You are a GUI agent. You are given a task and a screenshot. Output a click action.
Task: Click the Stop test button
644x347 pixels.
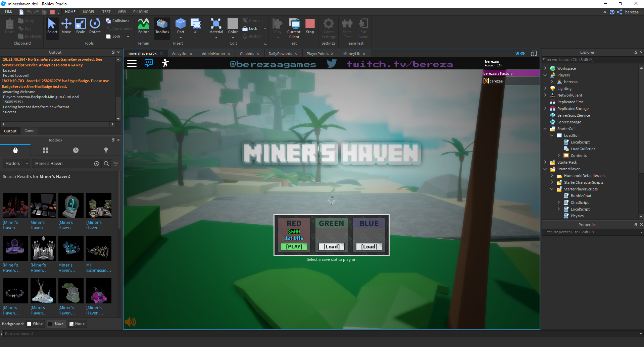click(310, 26)
